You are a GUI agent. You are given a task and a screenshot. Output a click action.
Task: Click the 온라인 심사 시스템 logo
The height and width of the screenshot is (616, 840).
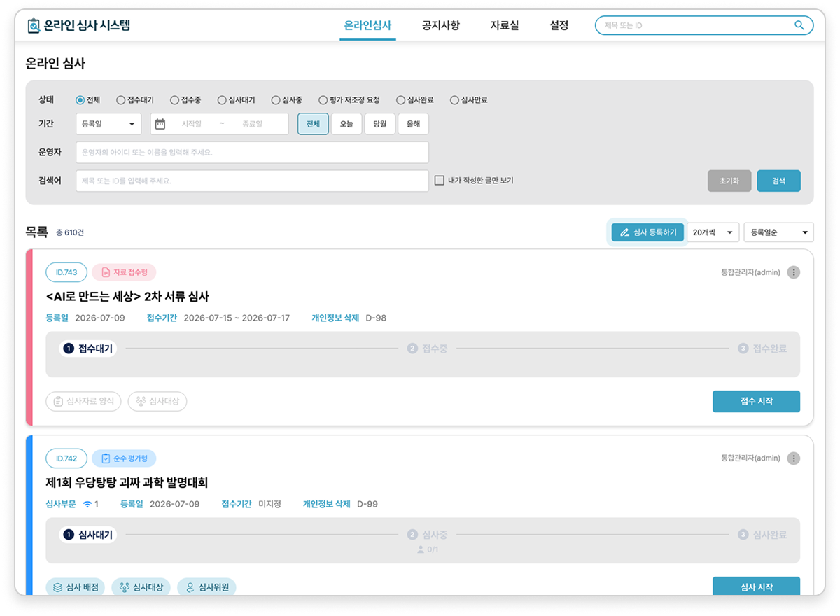pos(79,26)
